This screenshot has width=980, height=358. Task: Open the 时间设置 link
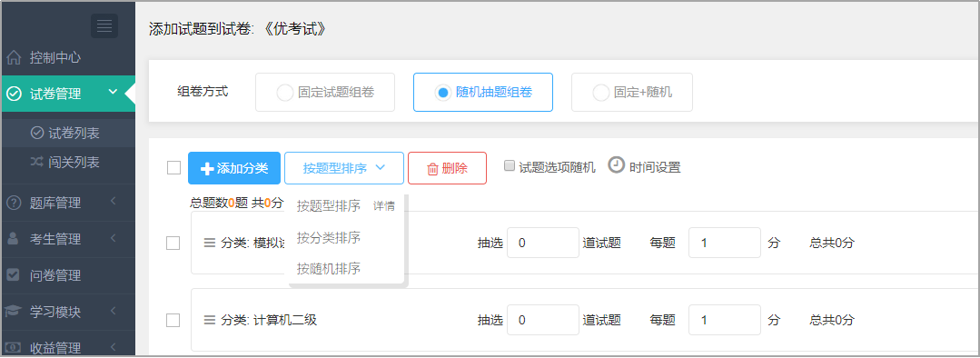click(655, 167)
